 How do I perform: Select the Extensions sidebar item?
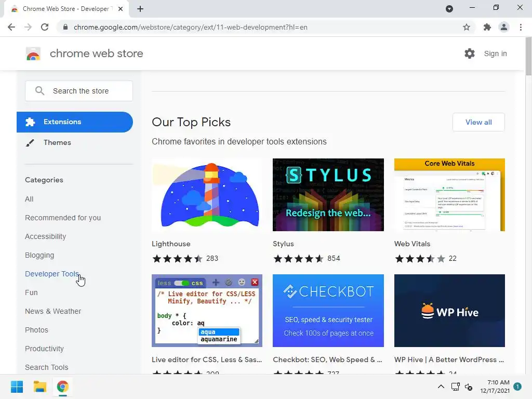click(x=75, y=122)
